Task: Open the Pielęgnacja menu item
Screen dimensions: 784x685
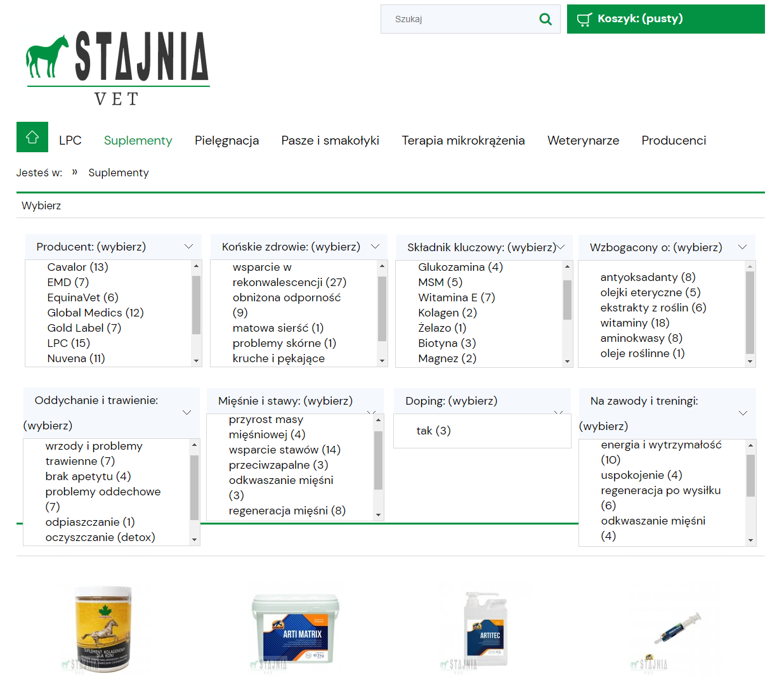Action: 227,140
